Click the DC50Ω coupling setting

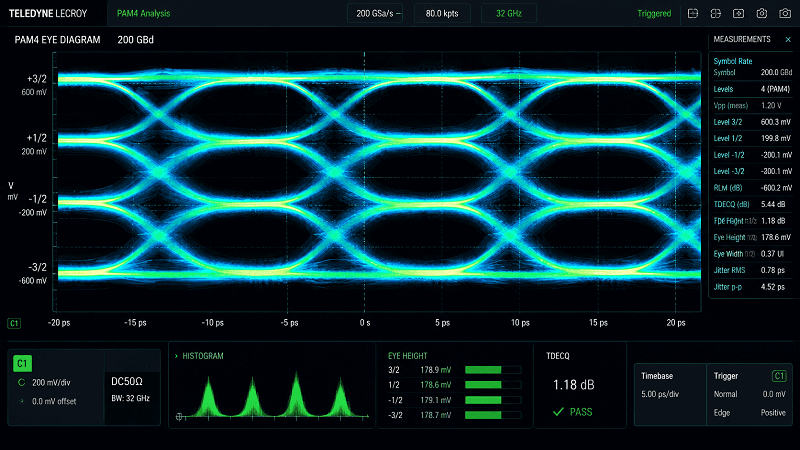tap(127, 382)
